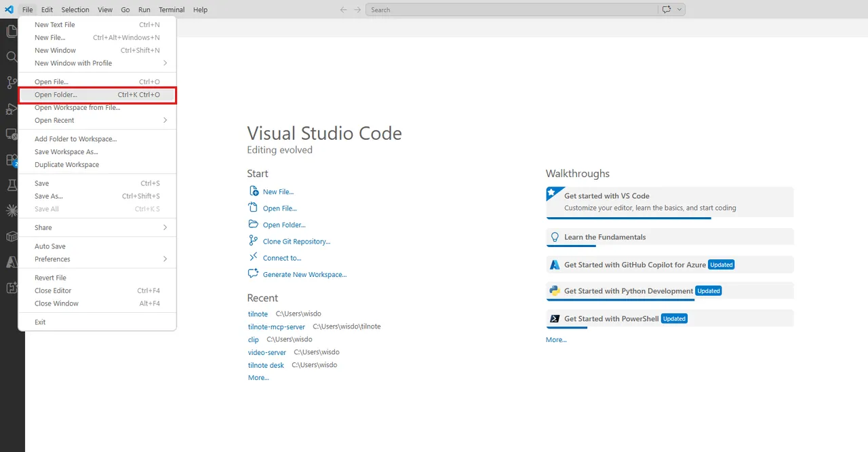
Task: Go back using the left arrow icon
Action: [x=344, y=10]
